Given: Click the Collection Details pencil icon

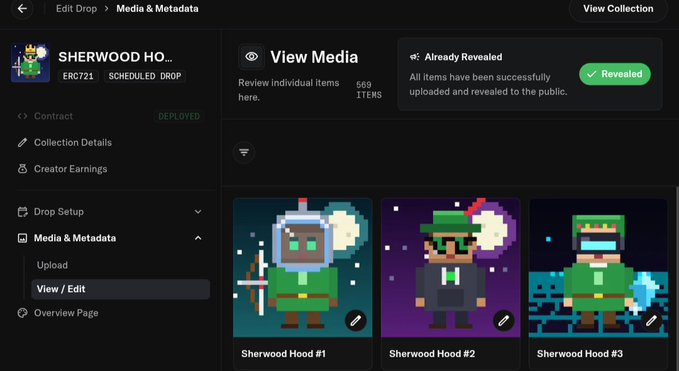Looking at the screenshot, I should point(23,142).
